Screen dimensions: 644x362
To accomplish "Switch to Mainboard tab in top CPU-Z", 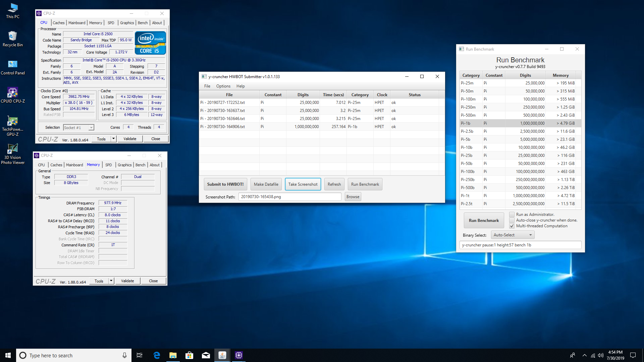I will (x=77, y=23).
